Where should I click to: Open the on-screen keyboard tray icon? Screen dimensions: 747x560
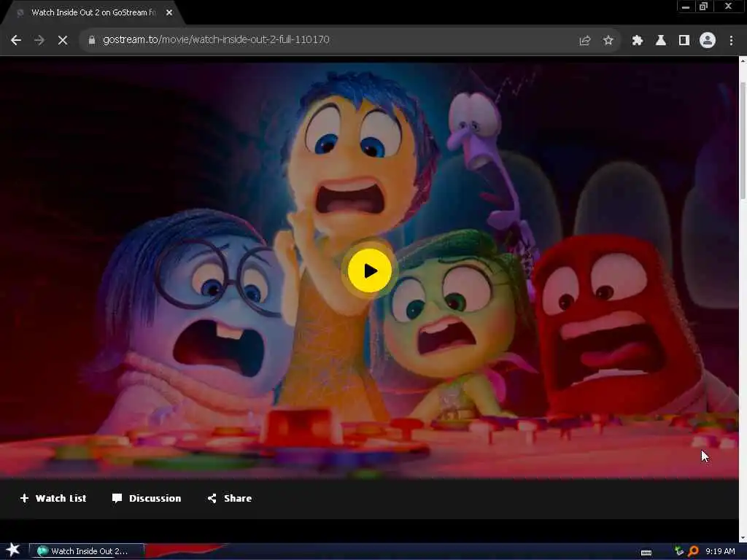(646, 553)
